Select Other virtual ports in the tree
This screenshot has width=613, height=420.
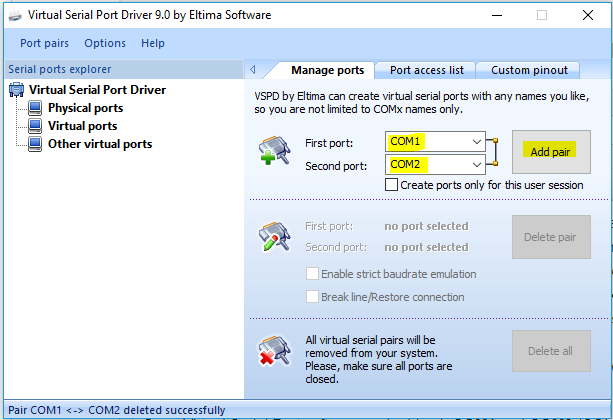(100, 144)
